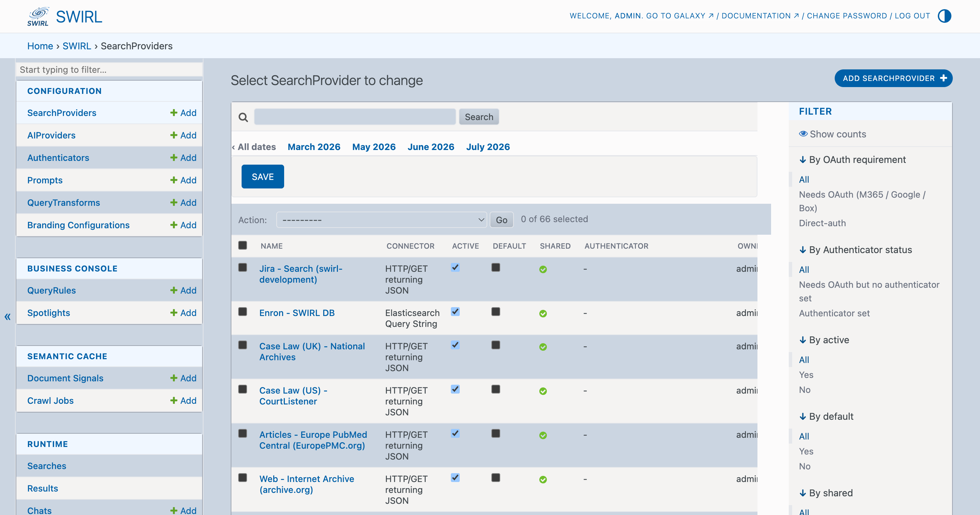Click the plus icon next to Prompts

[174, 180]
